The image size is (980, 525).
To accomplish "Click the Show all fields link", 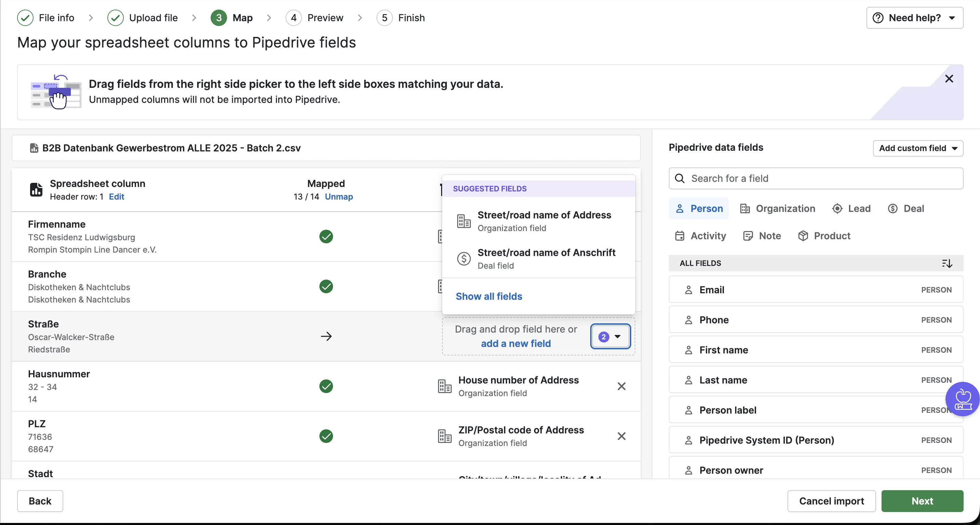I will click(x=489, y=296).
